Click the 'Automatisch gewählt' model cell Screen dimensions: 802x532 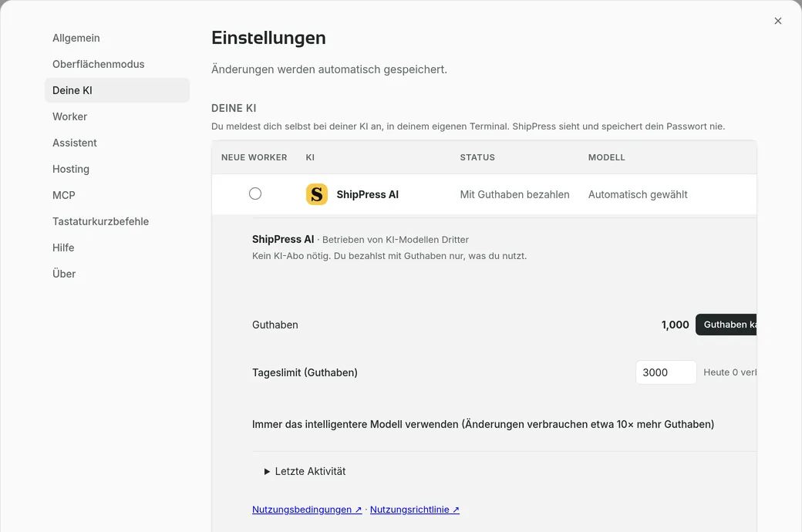[x=638, y=194]
